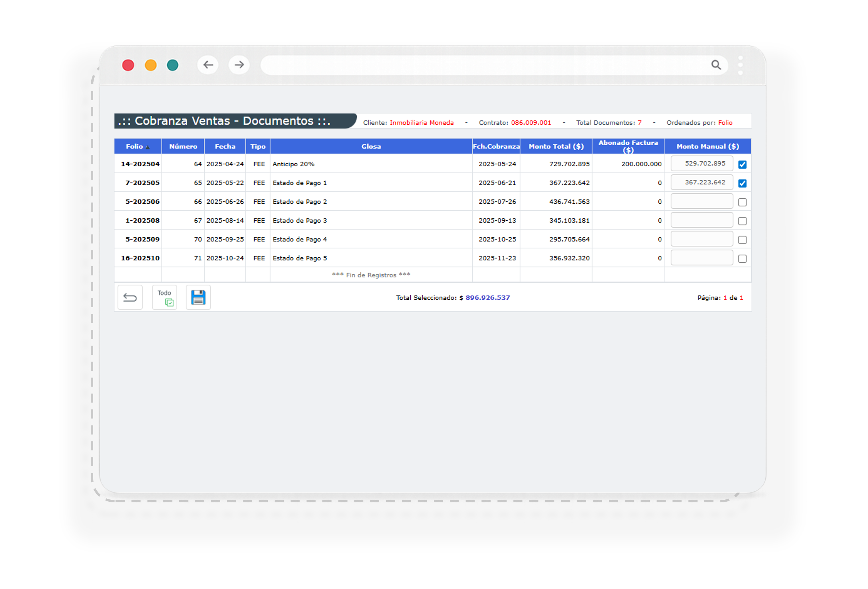The image size is (868, 589).
Task: Click the Fecha column header
Action: [225, 147]
